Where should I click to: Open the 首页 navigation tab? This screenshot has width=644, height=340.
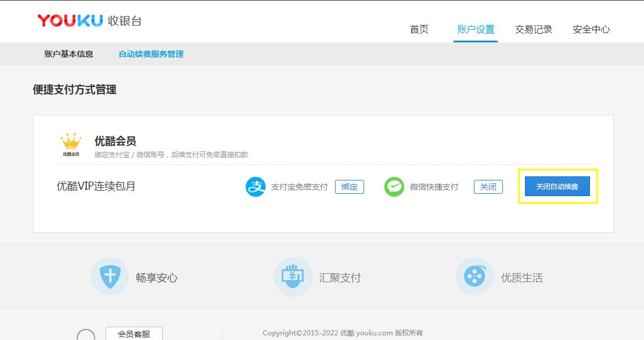pyautogui.click(x=419, y=30)
